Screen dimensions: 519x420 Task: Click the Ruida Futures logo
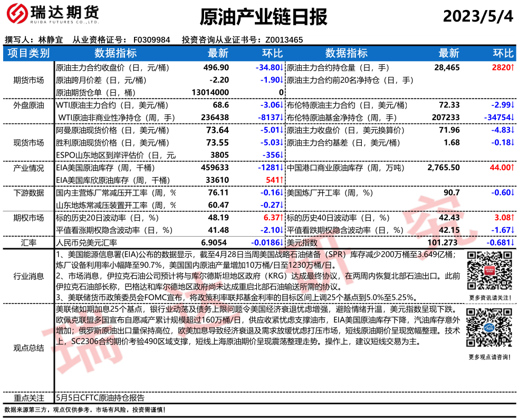[x=51, y=17]
